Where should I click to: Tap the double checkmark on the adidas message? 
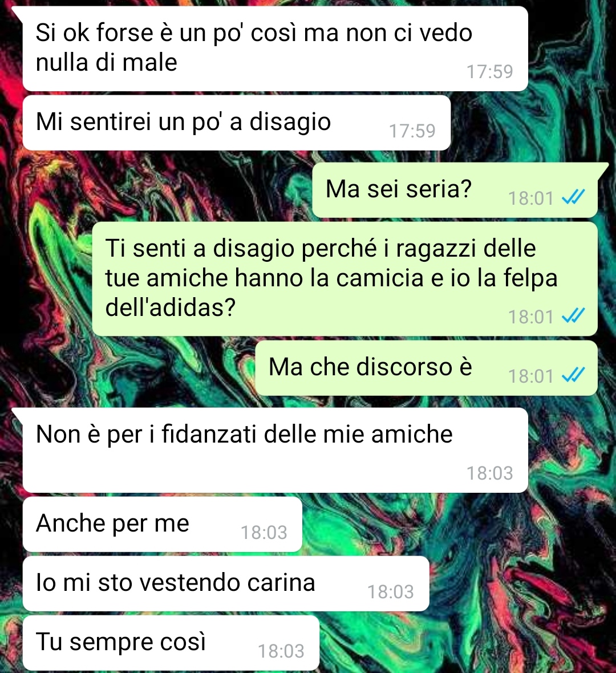click(x=573, y=317)
